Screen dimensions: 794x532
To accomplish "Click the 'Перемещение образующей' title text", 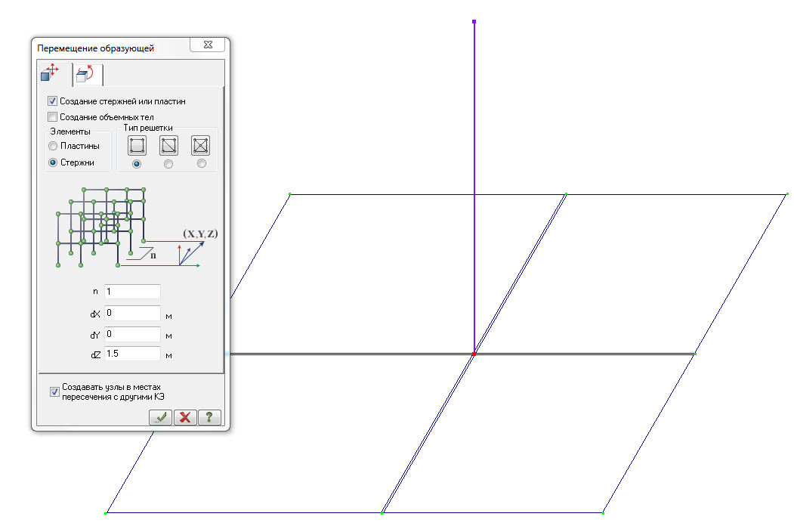I will tap(96, 48).
